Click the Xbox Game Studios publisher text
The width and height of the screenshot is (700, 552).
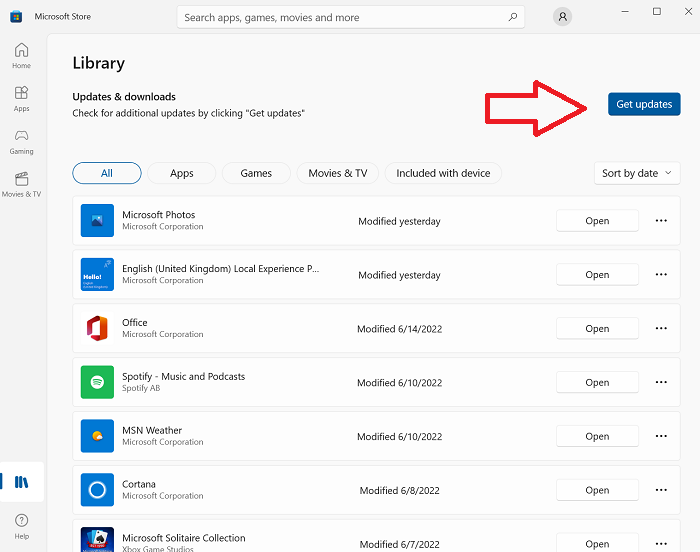158,548
